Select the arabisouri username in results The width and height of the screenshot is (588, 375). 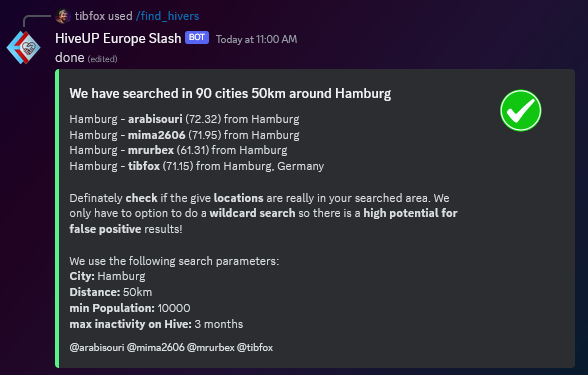(x=155, y=119)
